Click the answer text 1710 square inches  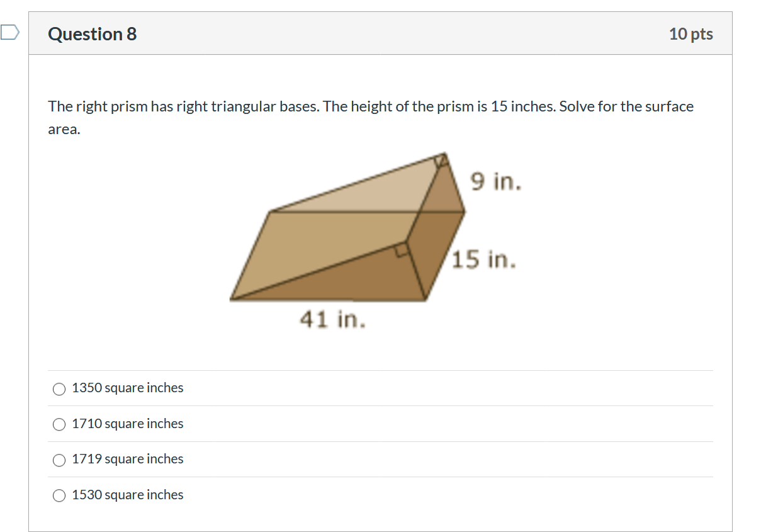point(127,424)
